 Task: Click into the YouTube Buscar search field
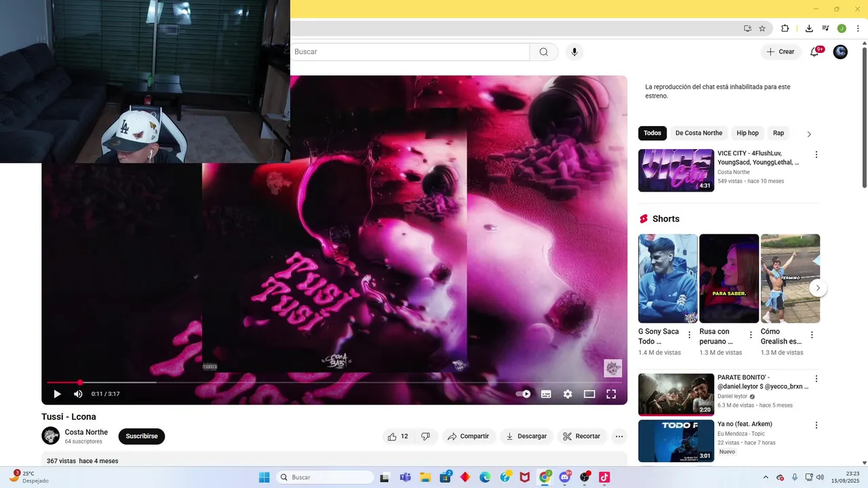point(410,52)
